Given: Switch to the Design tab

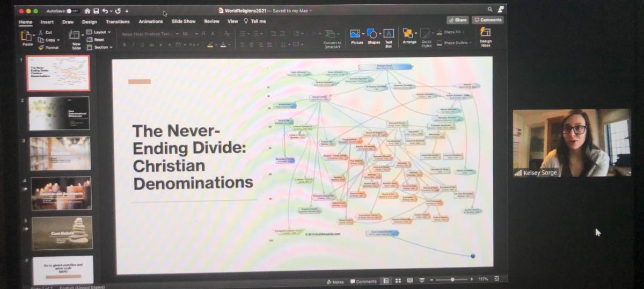Looking at the screenshot, I should click(x=89, y=22).
